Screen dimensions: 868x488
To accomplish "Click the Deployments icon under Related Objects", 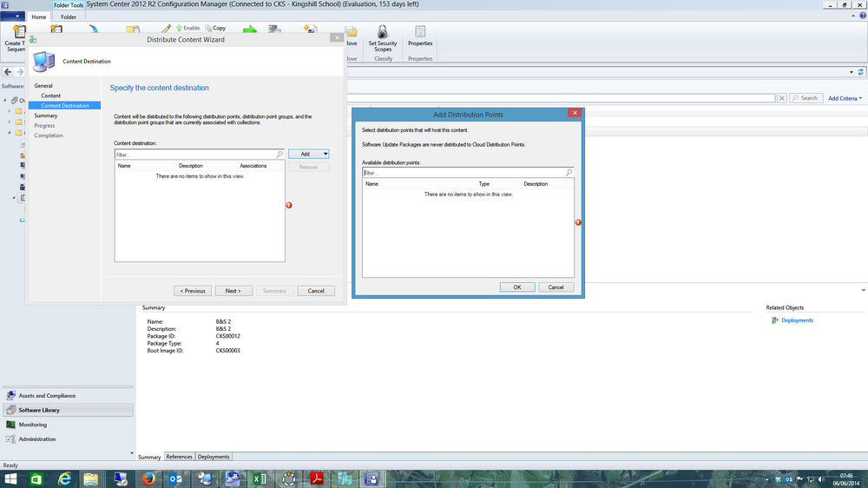I will [x=775, y=320].
